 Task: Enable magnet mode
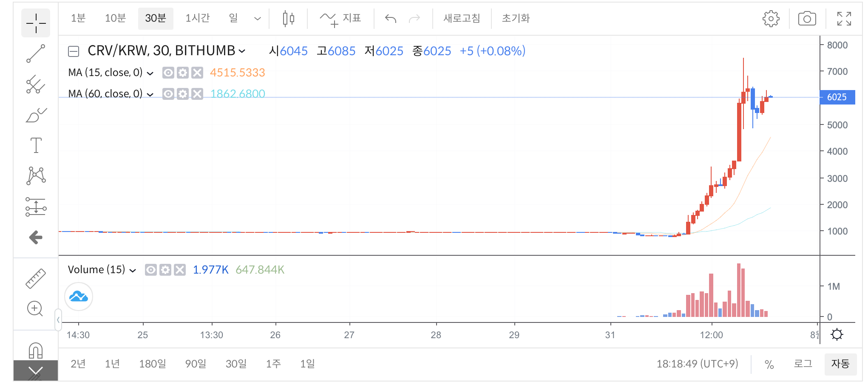[x=36, y=349]
